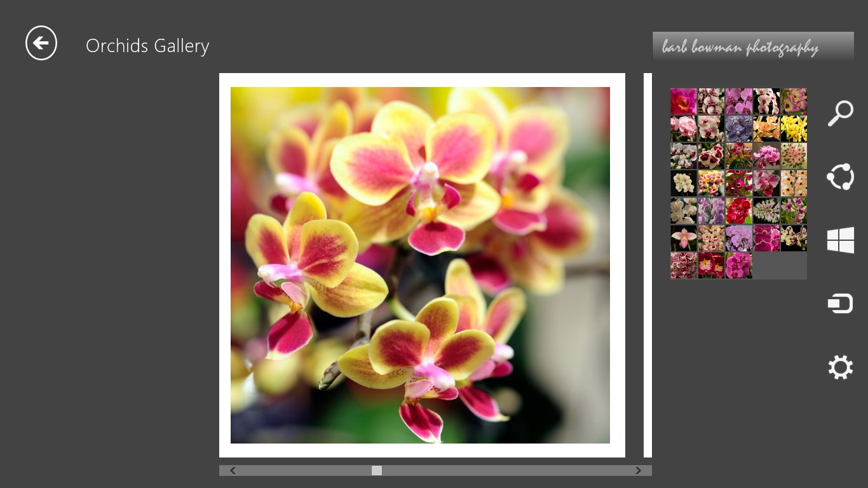Open the Devices charm icon
The height and width of the screenshot is (488, 868).
tap(840, 304)
